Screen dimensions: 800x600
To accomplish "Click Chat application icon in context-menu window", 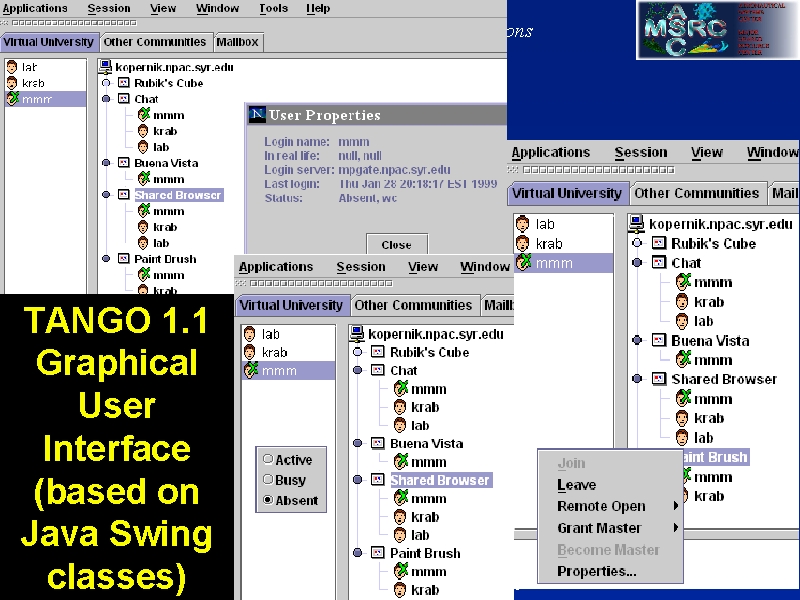I will click(x=659, y=263).
